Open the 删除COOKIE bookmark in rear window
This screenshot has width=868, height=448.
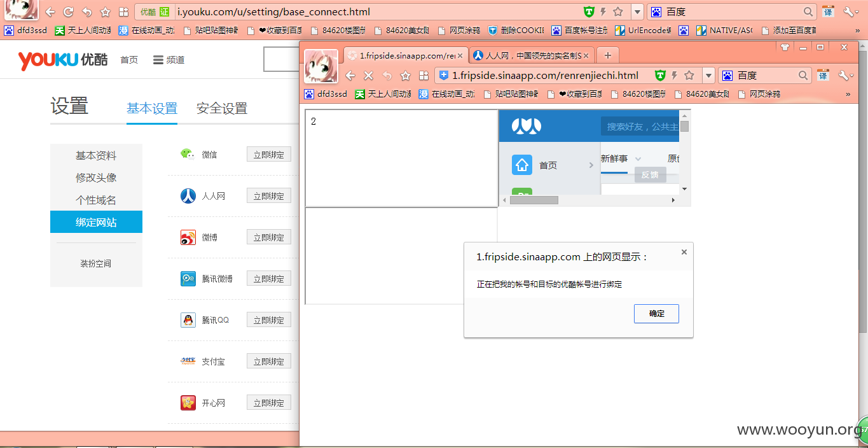tap(516, 30)
